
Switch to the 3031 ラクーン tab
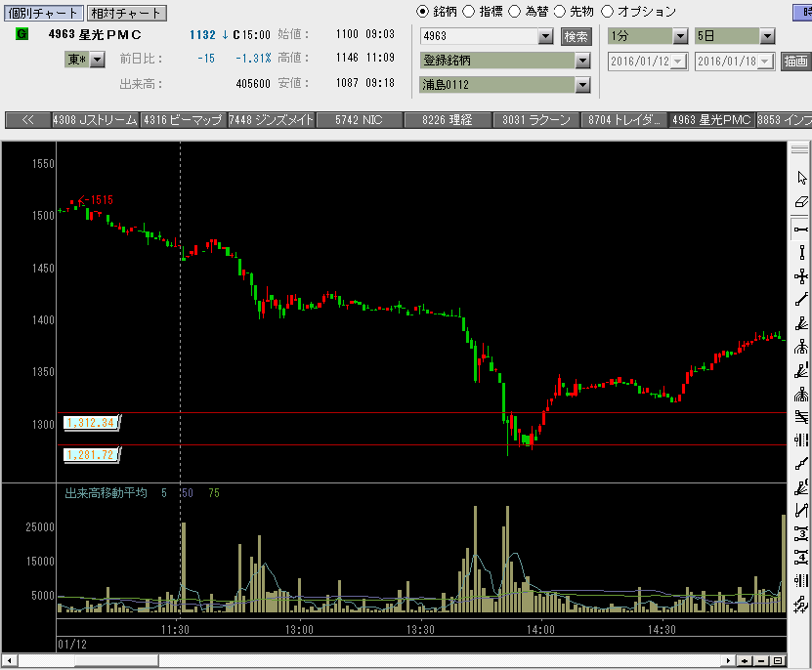[x=536, y=120]
